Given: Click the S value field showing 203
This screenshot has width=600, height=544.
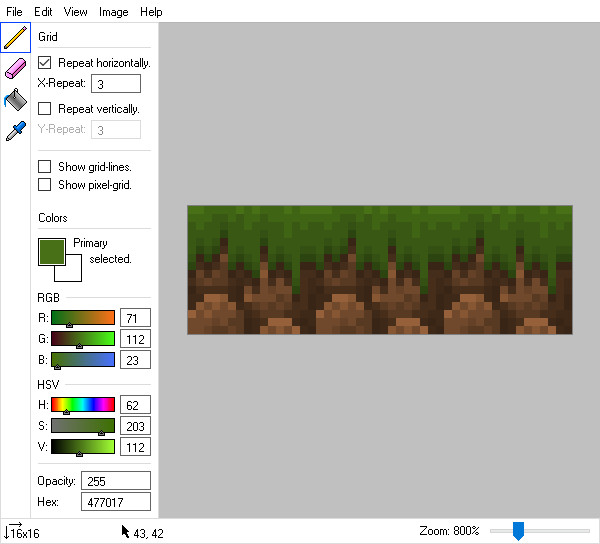Looking at the screenshot, I should (x=135, y=425).
